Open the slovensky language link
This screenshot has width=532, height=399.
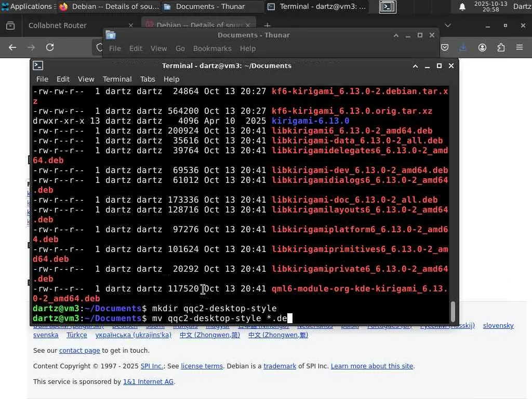[x=498, y=326]
